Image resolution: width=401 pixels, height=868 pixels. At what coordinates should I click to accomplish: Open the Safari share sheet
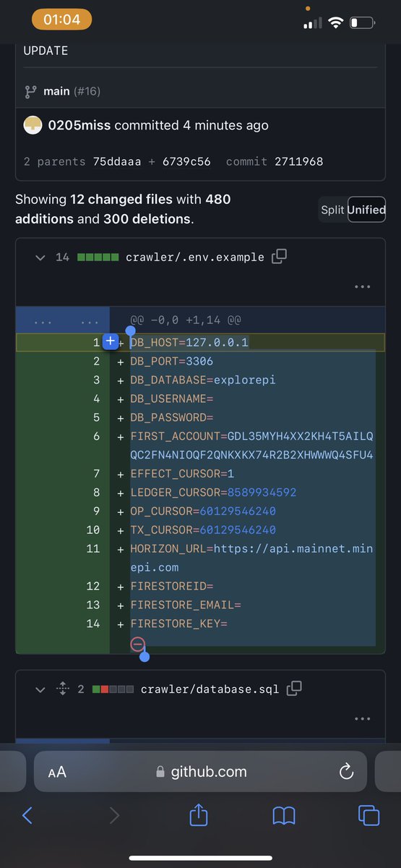point(199,814)
